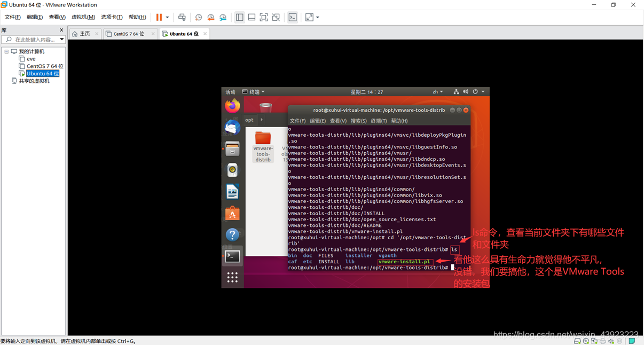This screenshot has height=345, width=644.
Task: Toggle the thumbnail bar view icon
Action: [252, 17]
